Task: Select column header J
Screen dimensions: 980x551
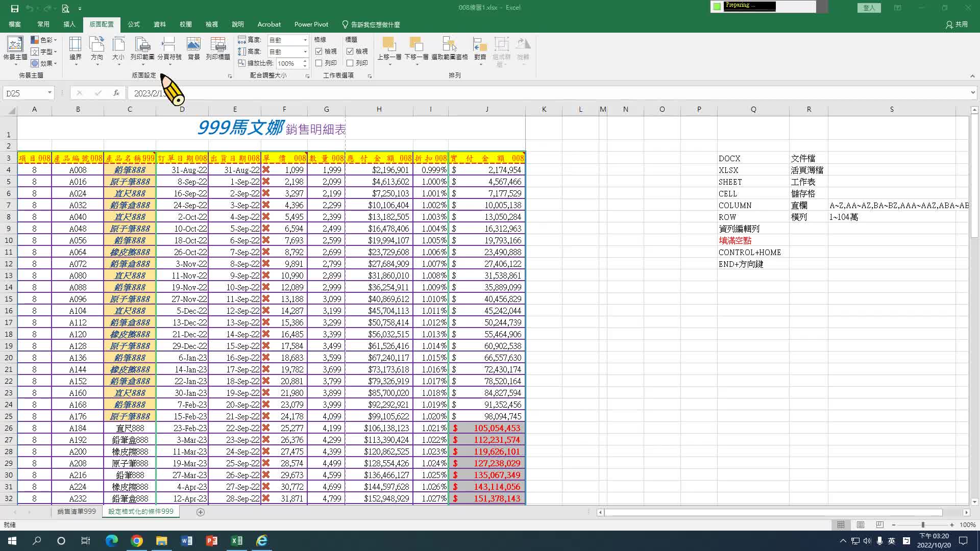Action: coord(487,109)
